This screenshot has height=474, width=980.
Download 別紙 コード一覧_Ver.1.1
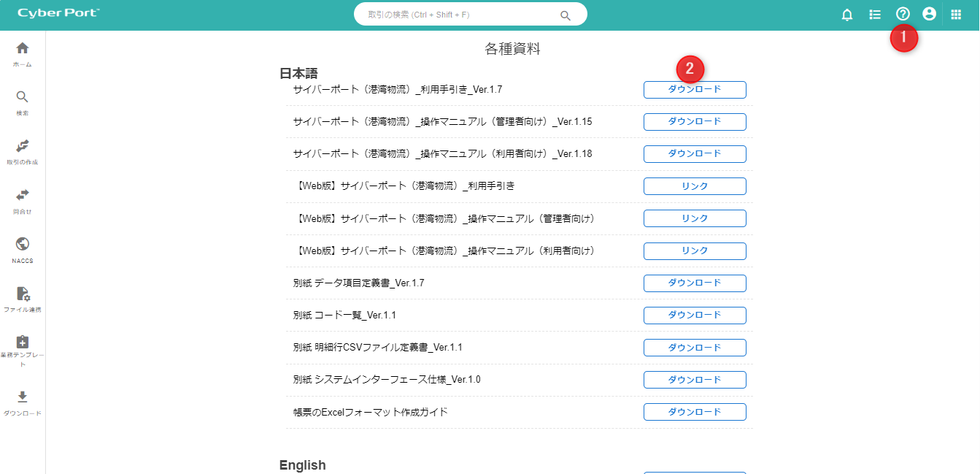click(695, 316)
